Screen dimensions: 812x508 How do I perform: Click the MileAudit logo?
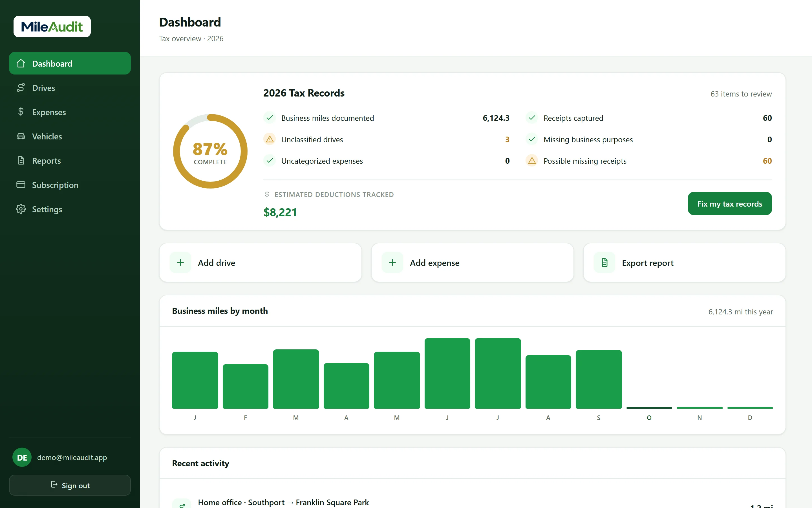[52, 27]
